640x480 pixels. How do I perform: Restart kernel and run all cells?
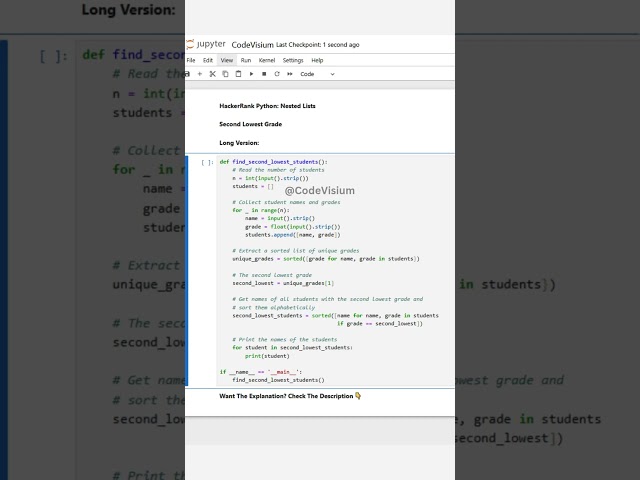click(x=290, y=74)
